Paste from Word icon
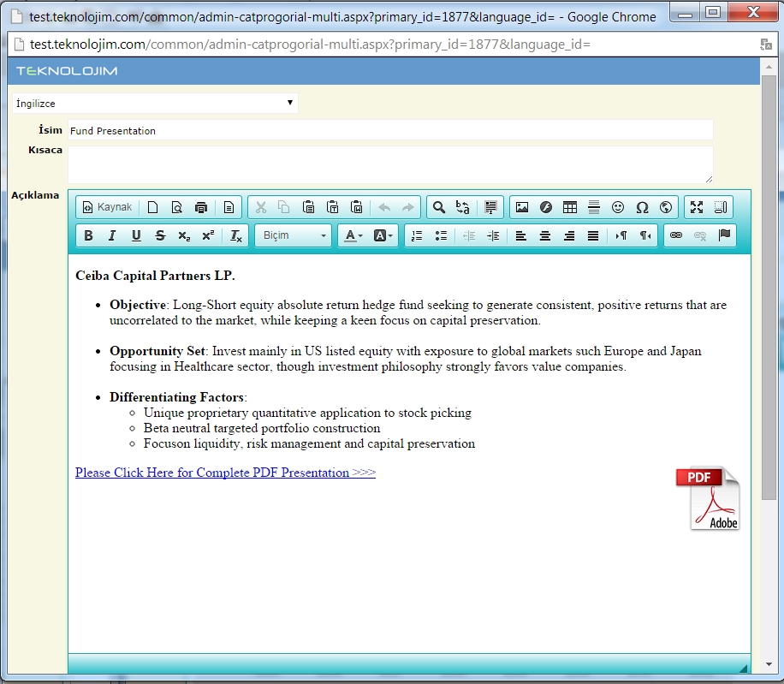The height and width of the screenshot is (684, 784). [x=357, y=207]
